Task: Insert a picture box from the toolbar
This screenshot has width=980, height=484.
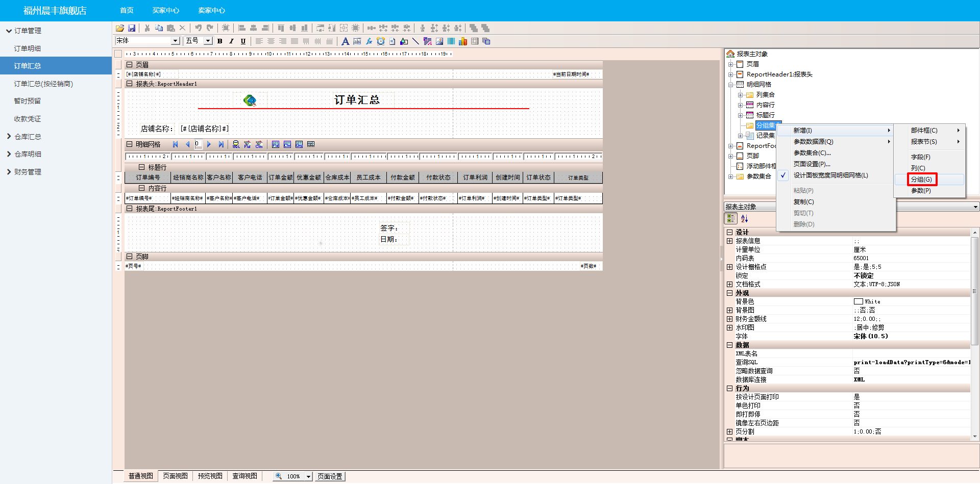Action: (439, 41)
